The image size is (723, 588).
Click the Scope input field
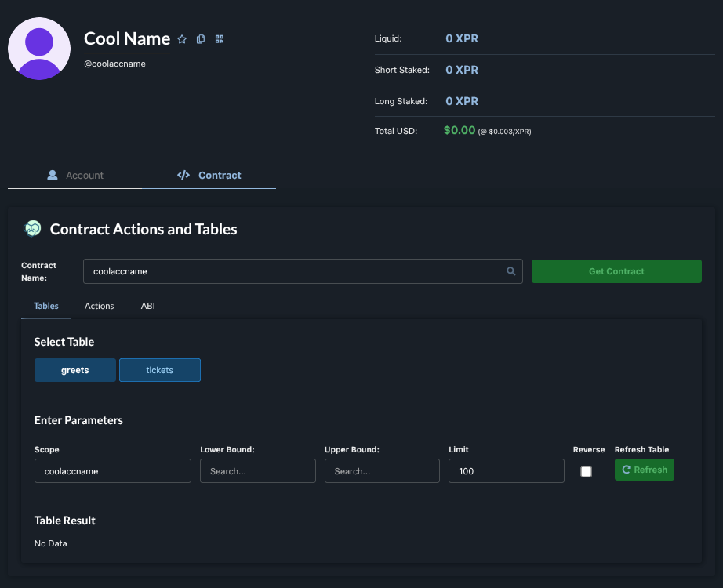[113, 471]
